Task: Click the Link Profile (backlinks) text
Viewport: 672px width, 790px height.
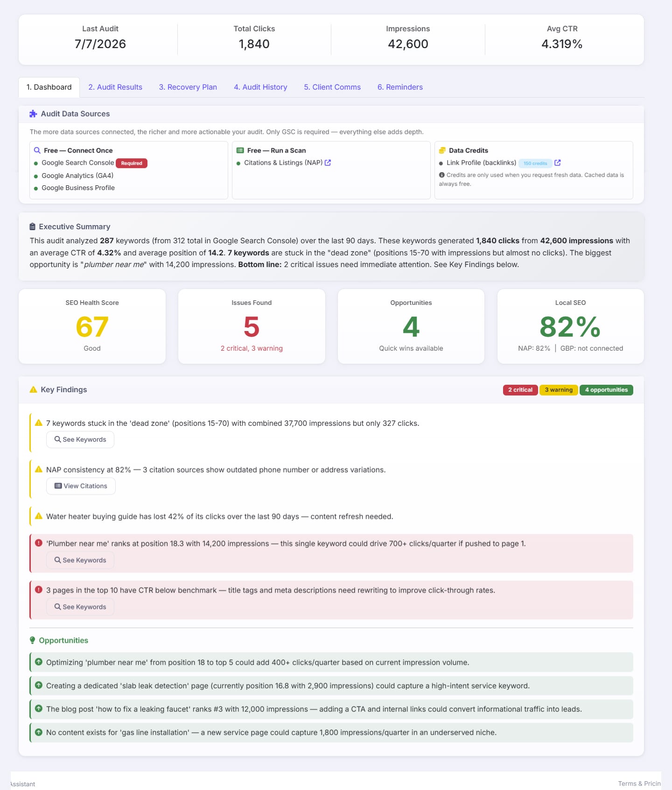Action: 481,162
